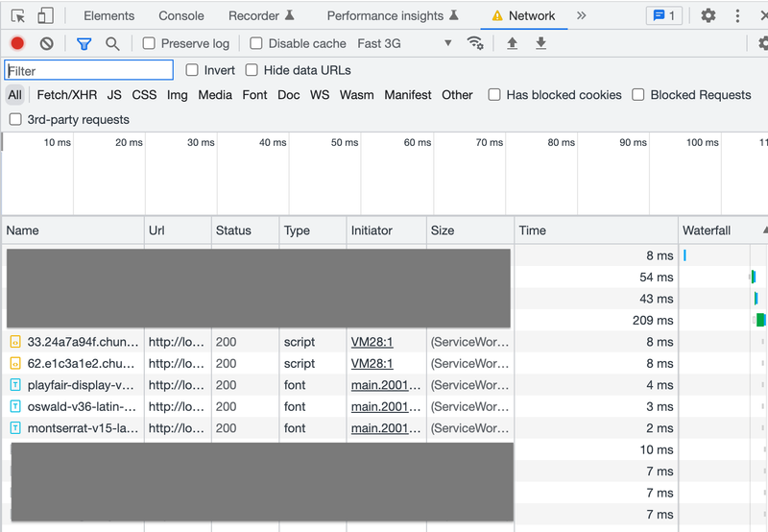Open network conditions wifi gear icon
This screenshot has width=768, height=532.
(x=475, y=43)
